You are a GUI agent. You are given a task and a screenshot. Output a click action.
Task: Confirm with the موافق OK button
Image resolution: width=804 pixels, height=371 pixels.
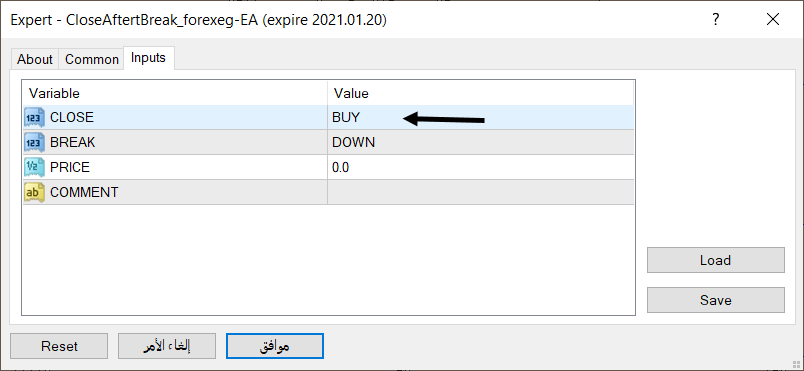275,346
